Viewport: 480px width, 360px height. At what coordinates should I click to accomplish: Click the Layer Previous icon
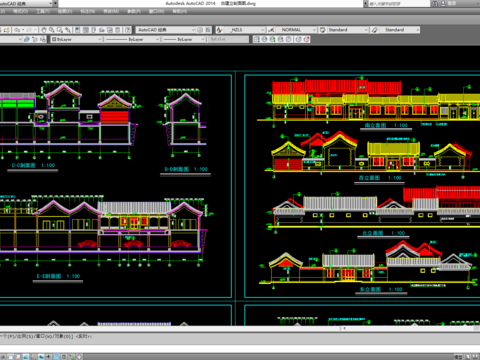point(35,39)
